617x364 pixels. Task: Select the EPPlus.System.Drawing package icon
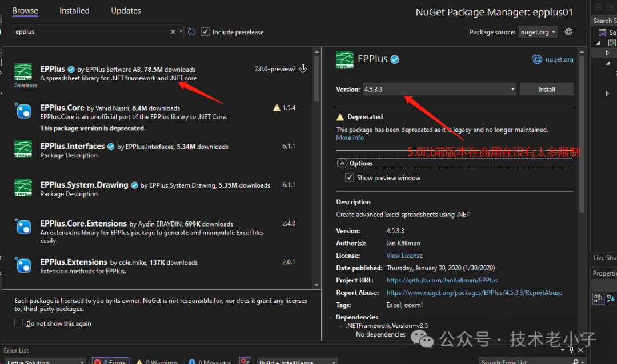pos(23,188)
